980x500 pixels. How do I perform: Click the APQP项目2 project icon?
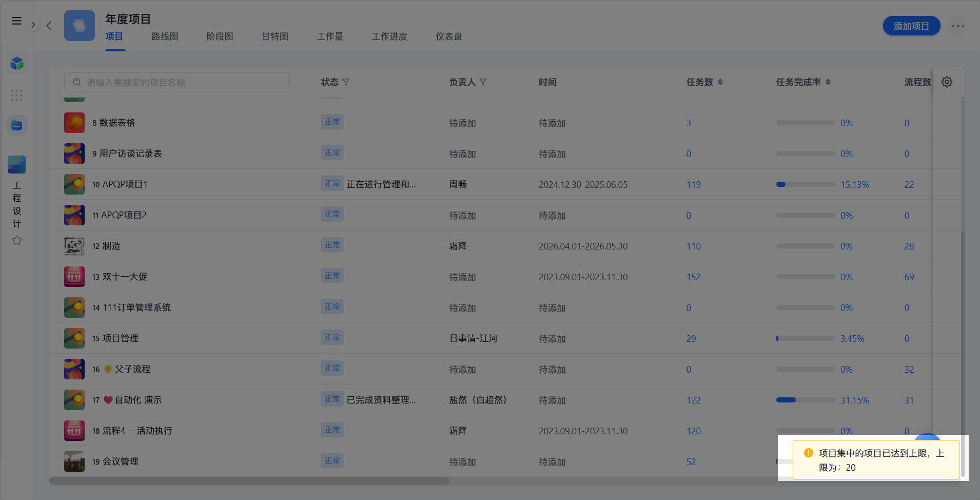pyautogui.click(x=74, y=215)
